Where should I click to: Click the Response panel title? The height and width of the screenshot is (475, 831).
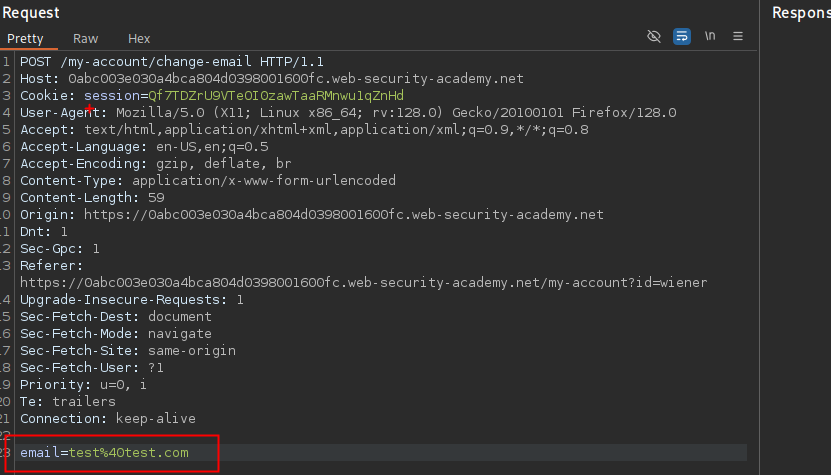coord(800,13)
